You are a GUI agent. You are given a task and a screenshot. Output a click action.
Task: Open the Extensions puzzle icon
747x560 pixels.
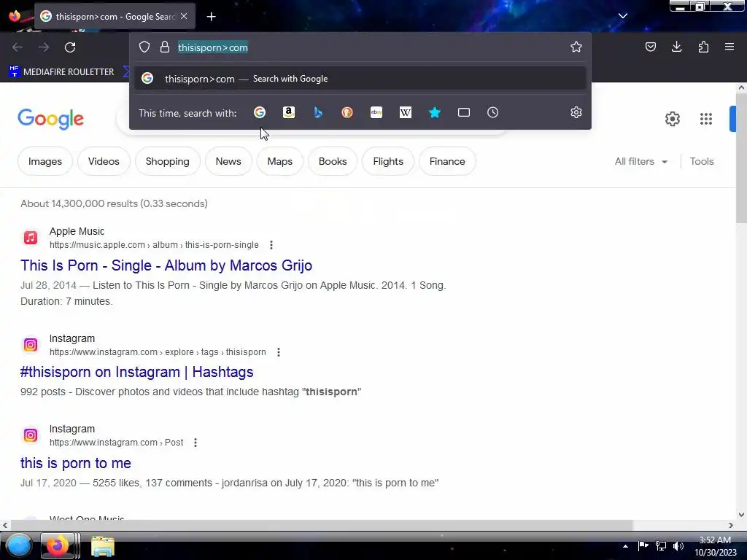point(703,47)
